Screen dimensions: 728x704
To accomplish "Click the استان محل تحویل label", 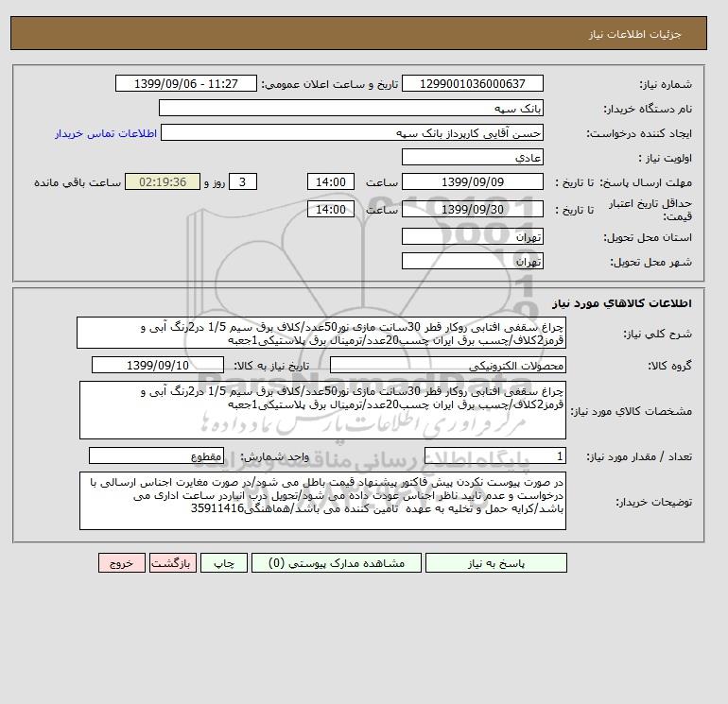I will click(648, 237).
